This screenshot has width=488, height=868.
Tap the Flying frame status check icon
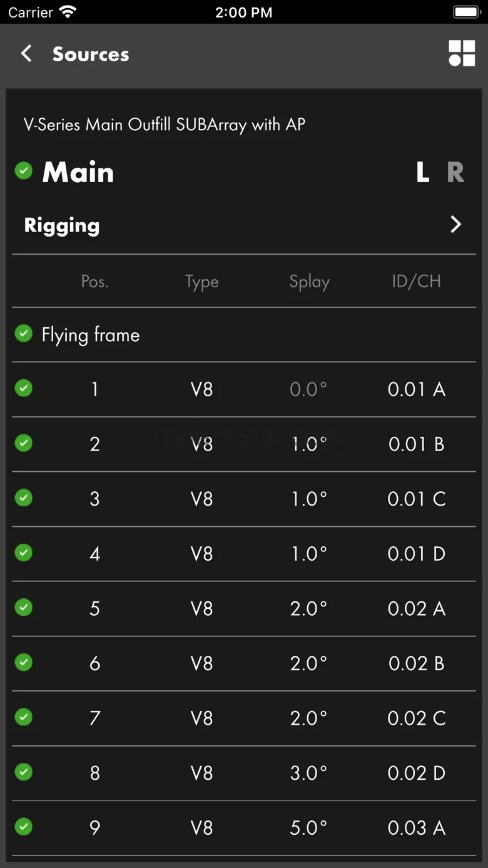click(24, 334)
